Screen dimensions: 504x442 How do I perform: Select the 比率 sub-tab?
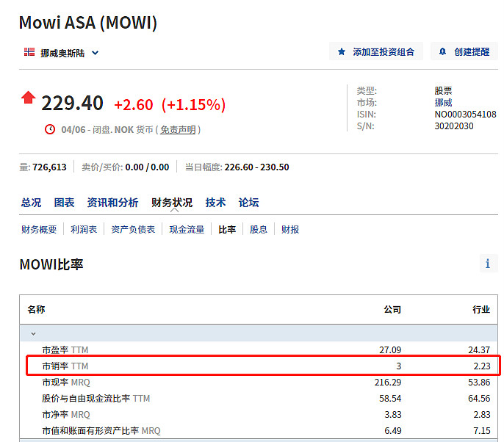(x=227, y=229)
